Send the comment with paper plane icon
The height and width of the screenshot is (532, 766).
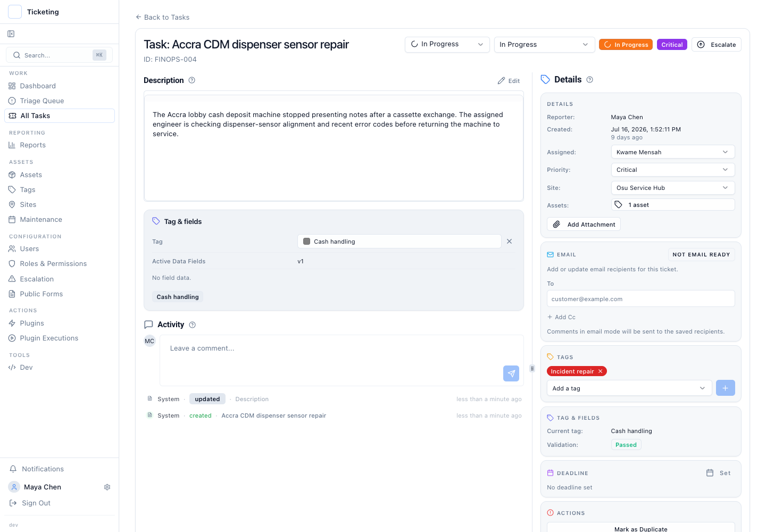point(511,373)
